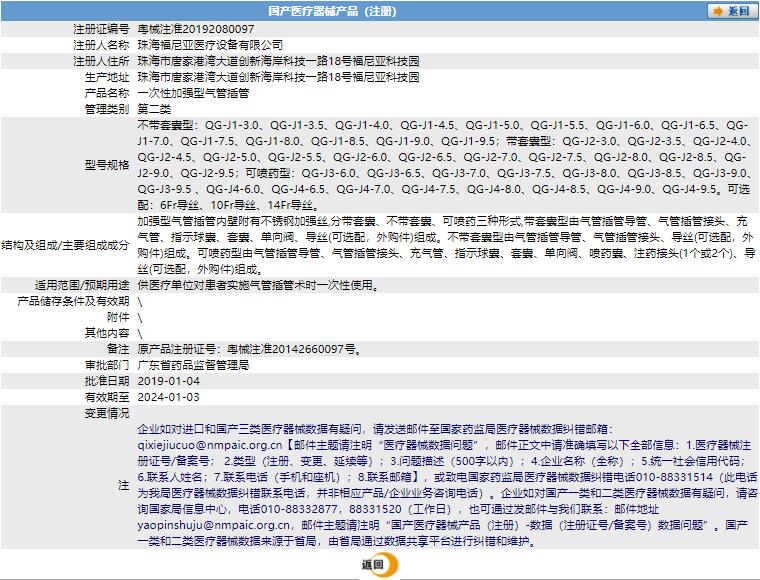Click the structure description starting 加强型气管插管内壁
The image size is (760, 580).
(446, 245)
